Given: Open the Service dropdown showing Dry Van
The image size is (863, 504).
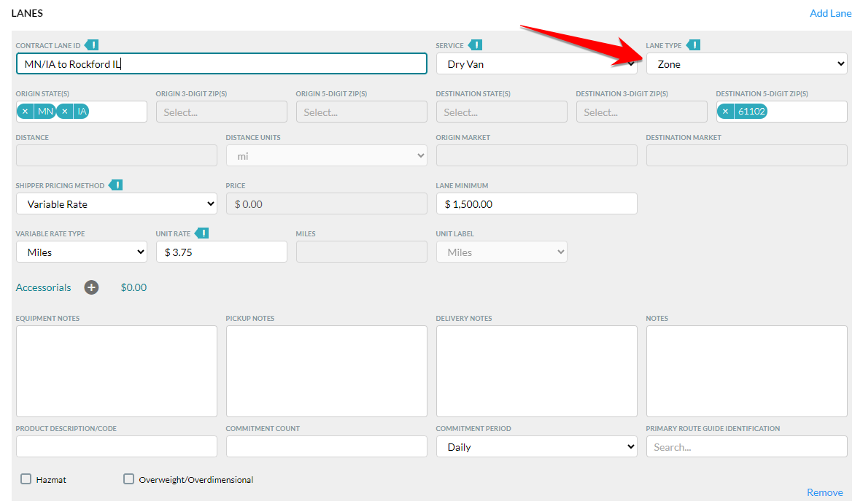Looking at the screenshot, I should coord(536,64).
